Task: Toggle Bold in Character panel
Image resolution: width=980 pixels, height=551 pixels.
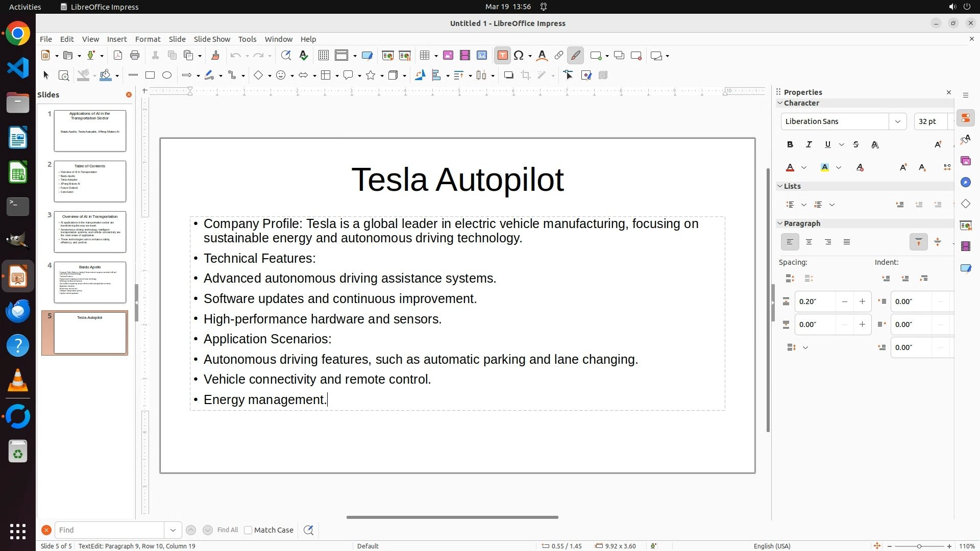Action: click(790, 145)
